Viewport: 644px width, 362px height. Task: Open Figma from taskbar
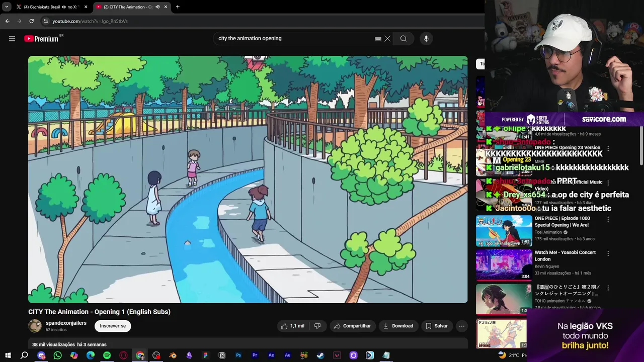pyautogui.click(x=205, y=355)
